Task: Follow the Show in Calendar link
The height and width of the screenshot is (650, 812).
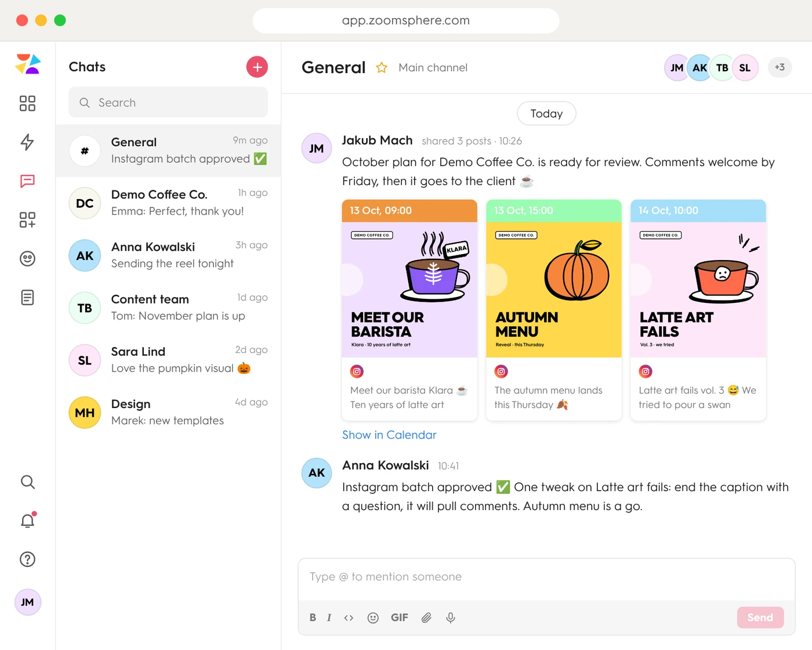Action: pos(389,435)
